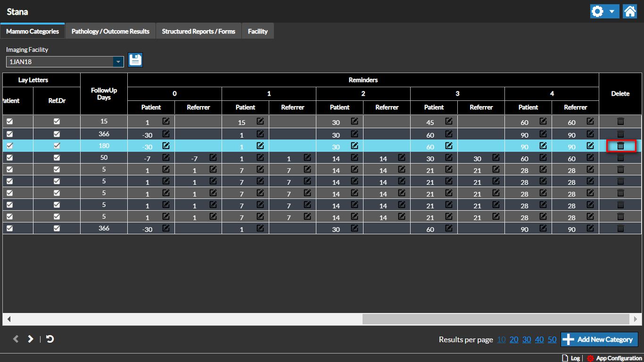The width and height of the screenshot is (644, 362).
Task: Click the refresh icon in the pager
Action: [x=50, y=339]
